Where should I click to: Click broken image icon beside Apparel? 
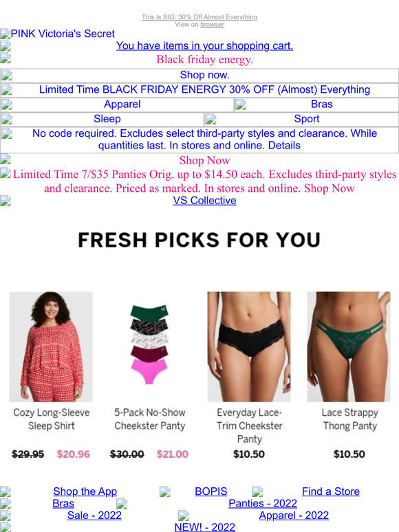click(x=6, y=104)
